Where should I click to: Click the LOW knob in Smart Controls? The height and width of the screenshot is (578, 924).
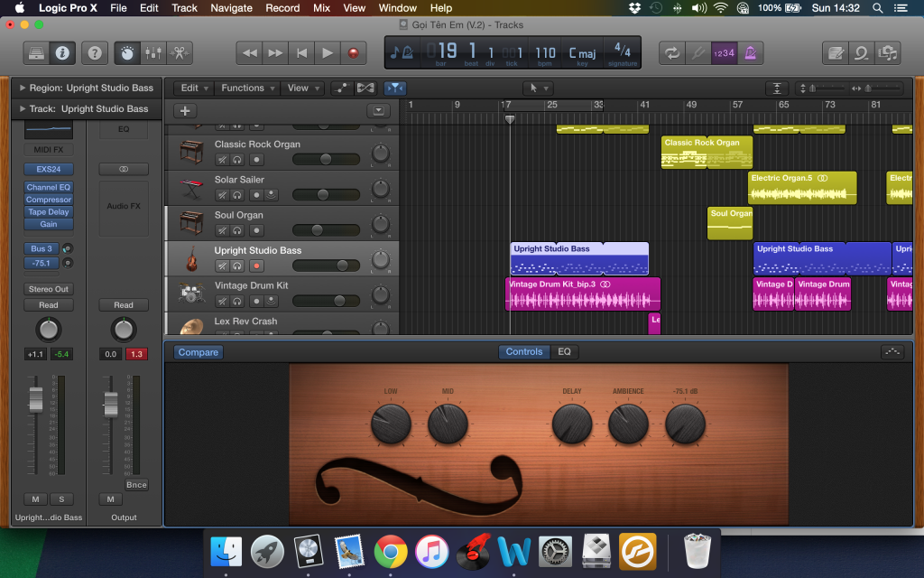[391, 424]
